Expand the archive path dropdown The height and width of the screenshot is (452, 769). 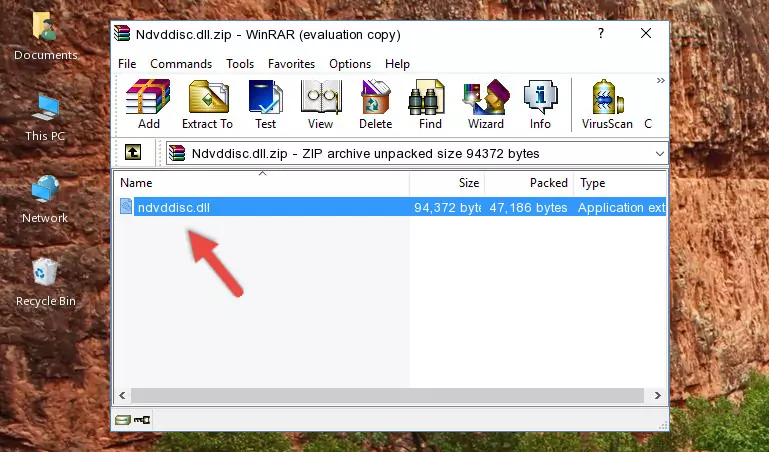[x=660, y=154]
